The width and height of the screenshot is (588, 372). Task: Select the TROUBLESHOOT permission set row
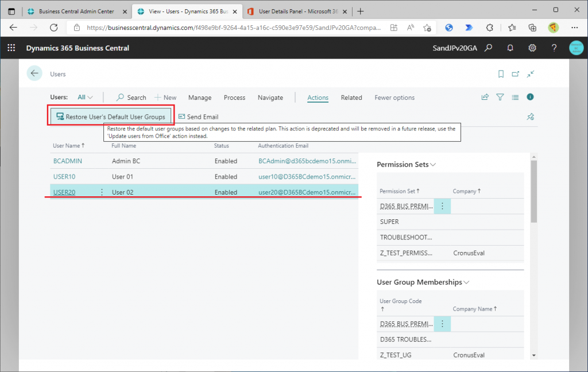pos(450,237)
